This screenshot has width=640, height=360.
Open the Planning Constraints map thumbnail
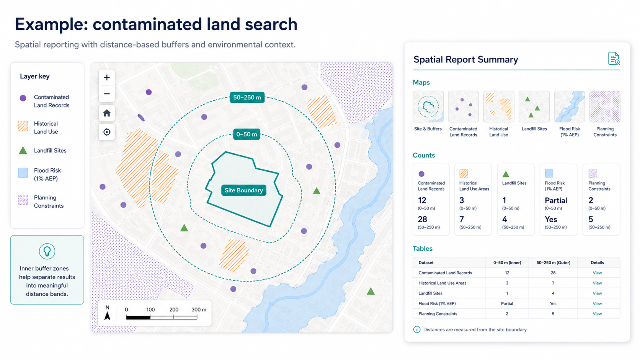605,107
